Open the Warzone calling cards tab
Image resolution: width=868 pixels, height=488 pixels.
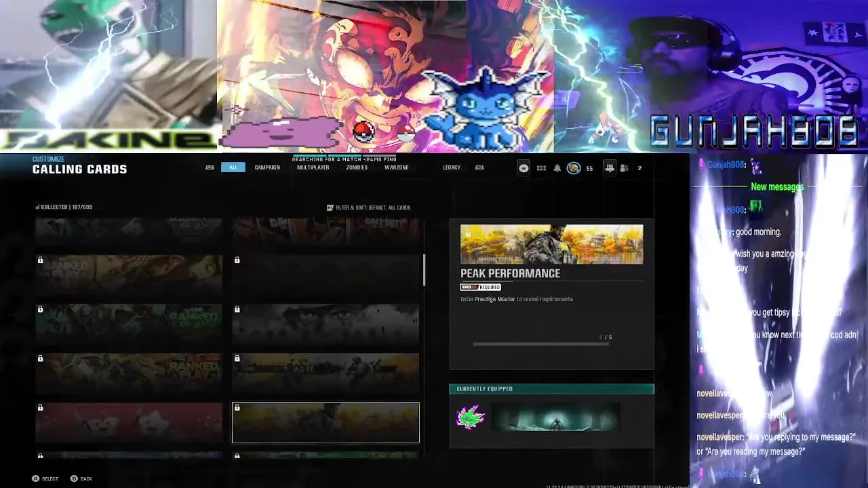point(397,167)
